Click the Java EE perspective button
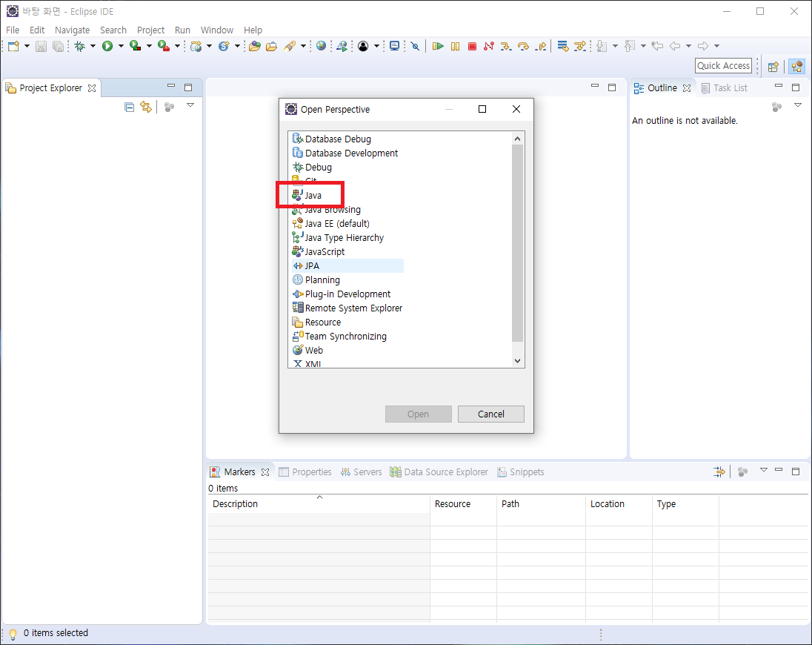The image size is (812, 645). tap(796, 66)
